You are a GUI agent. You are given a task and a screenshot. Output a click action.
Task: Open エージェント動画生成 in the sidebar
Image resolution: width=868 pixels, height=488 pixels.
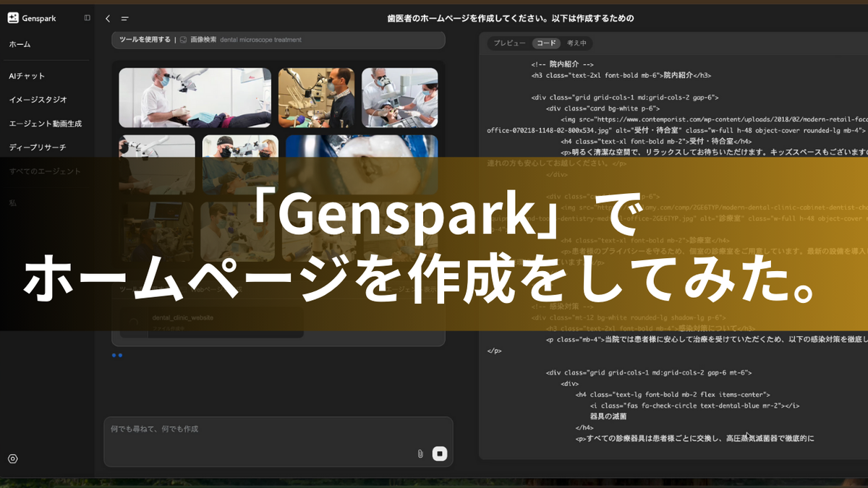point(46,124)
